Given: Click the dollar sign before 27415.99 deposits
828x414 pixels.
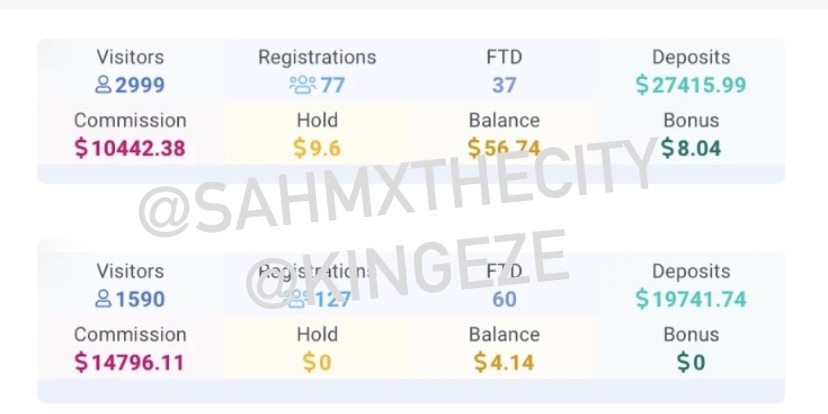Looking at the screenshot, I should click(642, 85).
